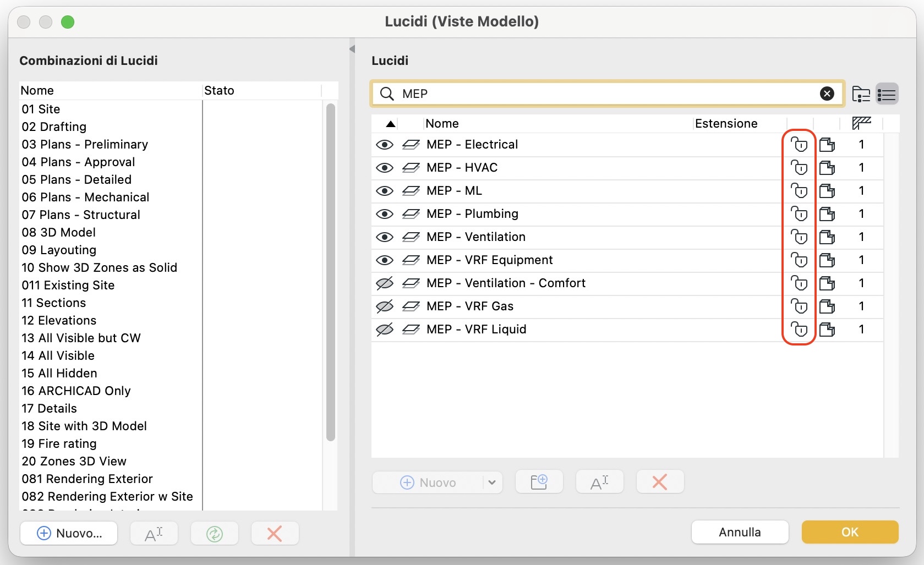Lock the MEP - Plumbing layer
This screenshot has width=924, height=565.
coord(799,214)
